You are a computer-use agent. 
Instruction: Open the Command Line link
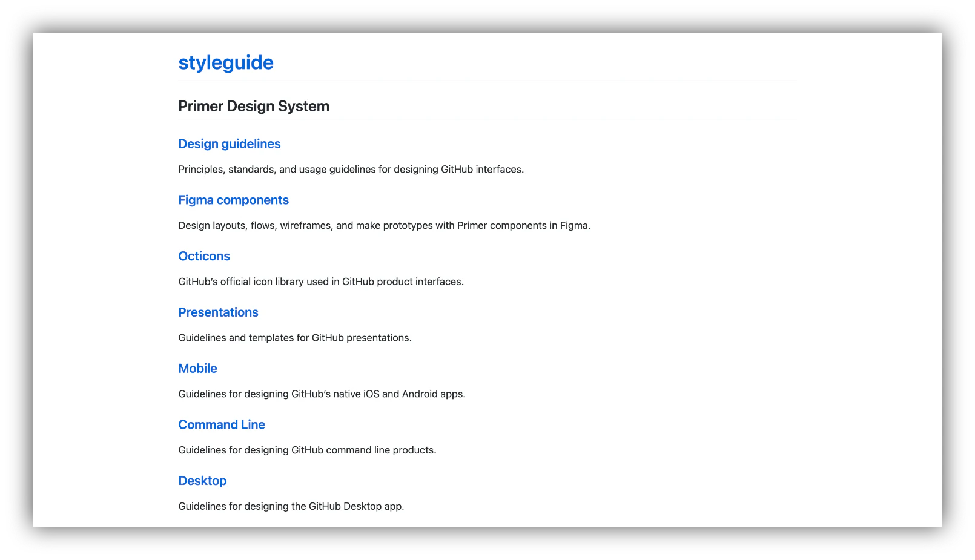tap(222, 425)
